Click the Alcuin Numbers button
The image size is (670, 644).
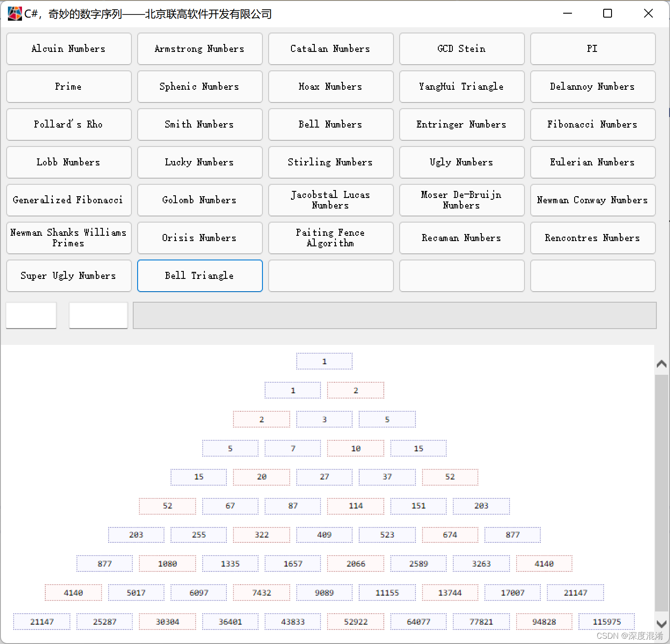point(69,49)
